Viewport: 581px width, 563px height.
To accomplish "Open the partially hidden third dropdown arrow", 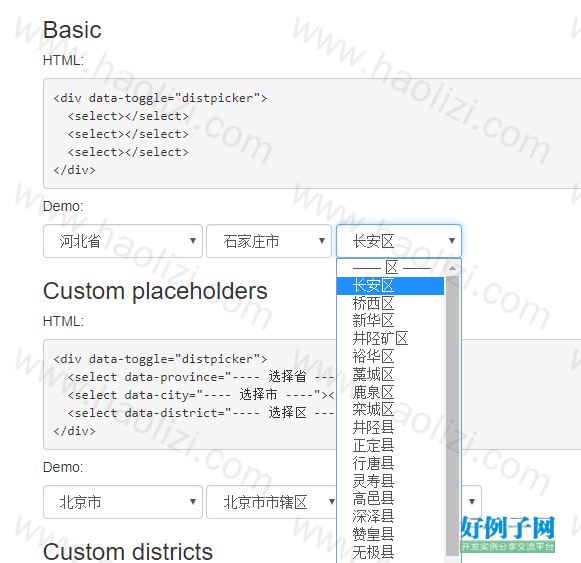I will tap(472, 502).
